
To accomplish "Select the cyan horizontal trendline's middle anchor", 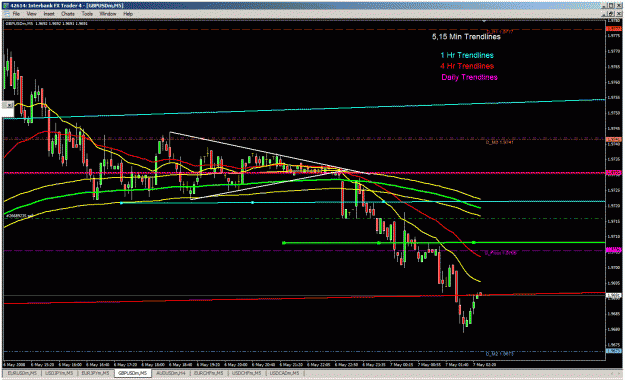I will point(252,203).
